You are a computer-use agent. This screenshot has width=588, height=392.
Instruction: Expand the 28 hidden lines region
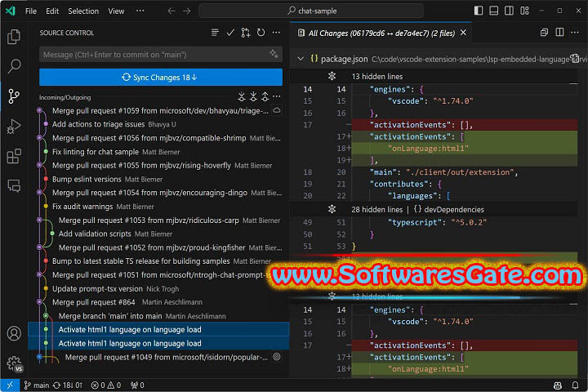[332, 209]
